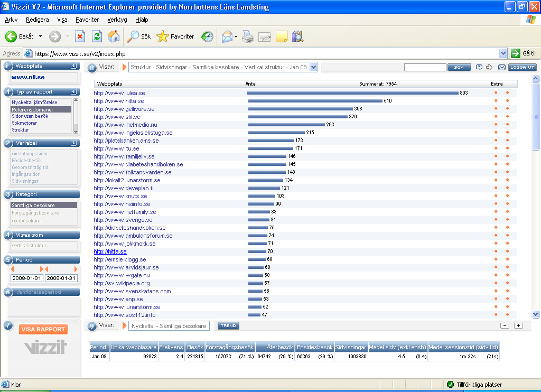The image size is (541, 392).
Task: Open the mail button dropdown arrow
Action: click(236, 36)
